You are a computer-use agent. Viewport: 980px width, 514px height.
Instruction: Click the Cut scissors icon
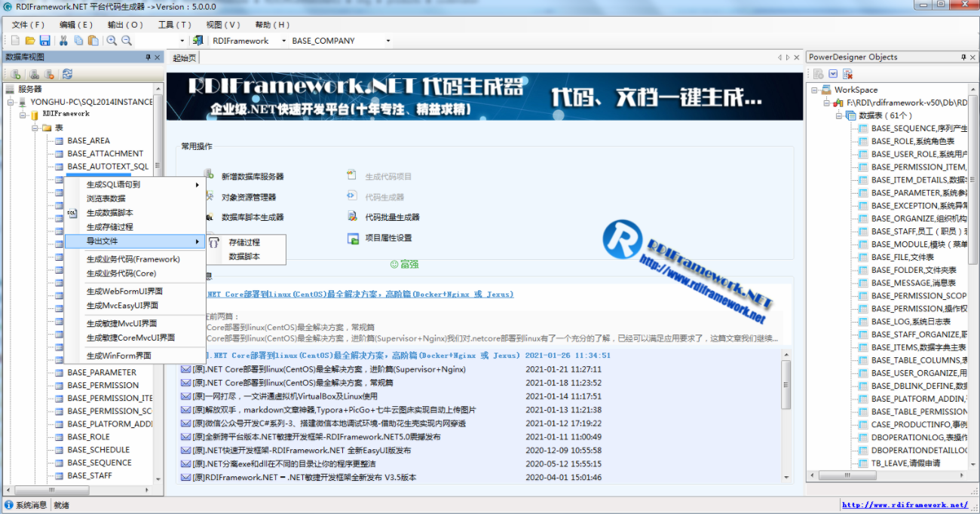tap(64, 41)
